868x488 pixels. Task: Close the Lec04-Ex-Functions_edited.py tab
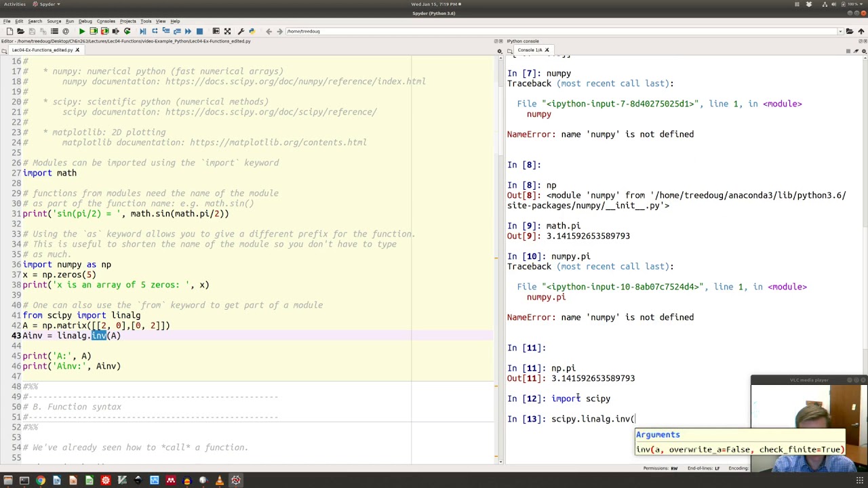point(77,50)
